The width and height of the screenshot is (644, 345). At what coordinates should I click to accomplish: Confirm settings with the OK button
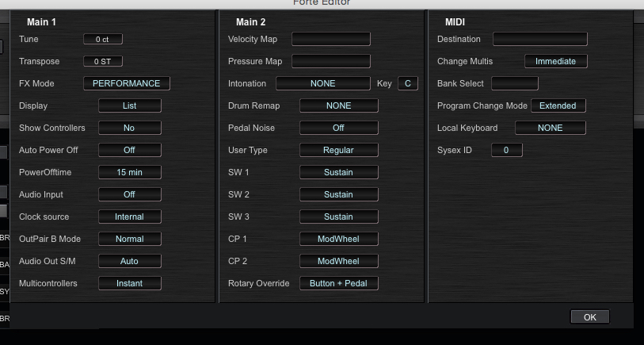(x=590, y=317)
